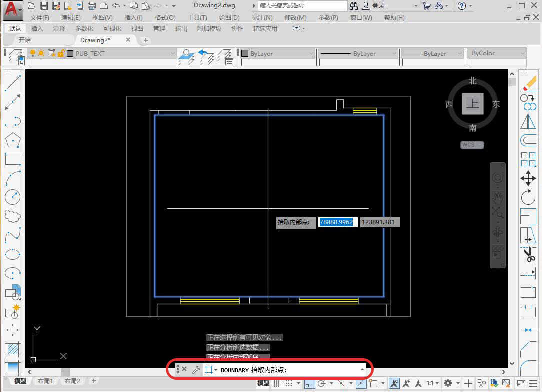Click the layer color swatch beside PUB_TEXT
The height and width of the screenshot is (392, 542).
70,53
